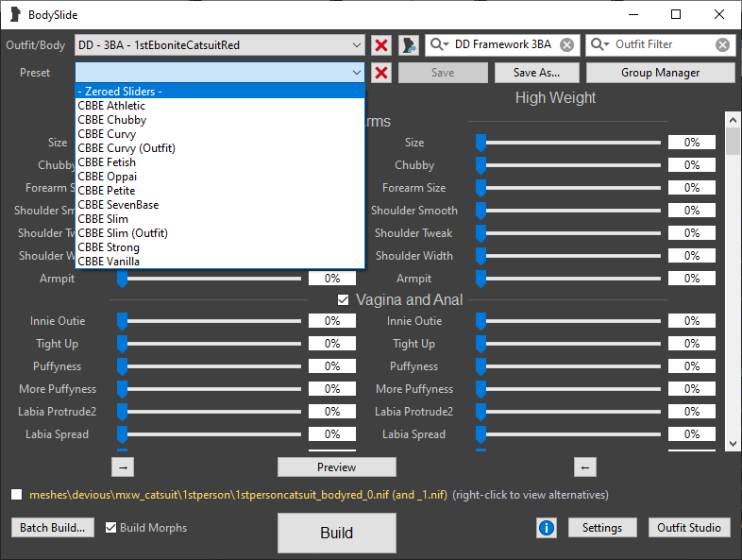
Task: Click the large Build button
Action: point(336,533)
